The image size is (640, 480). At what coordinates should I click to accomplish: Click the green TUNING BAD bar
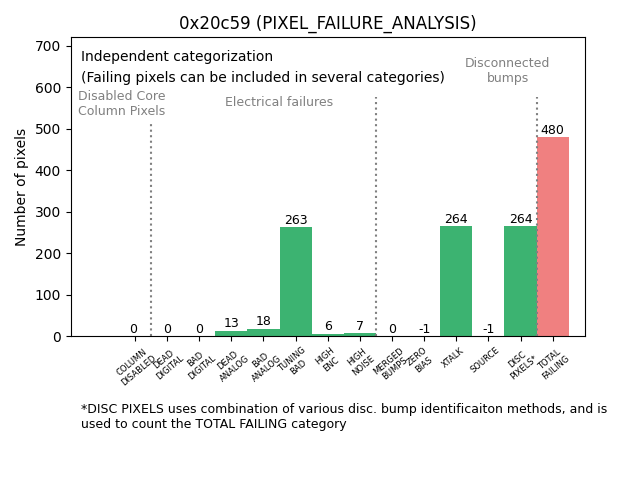coord(296,282)
